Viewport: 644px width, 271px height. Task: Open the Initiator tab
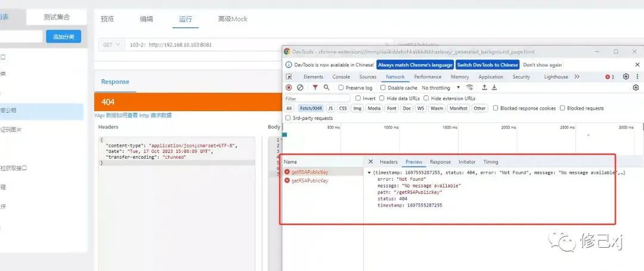click(467, 162)
